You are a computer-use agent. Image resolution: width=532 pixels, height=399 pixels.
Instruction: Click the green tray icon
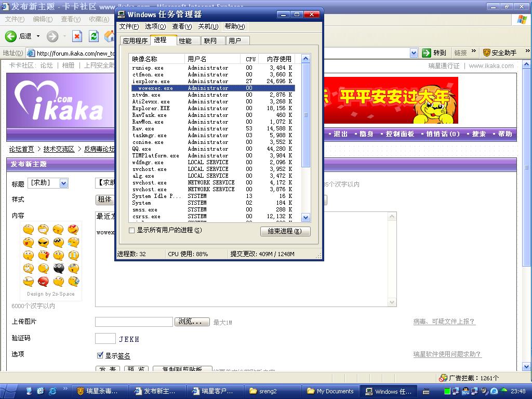pos(447,391)
